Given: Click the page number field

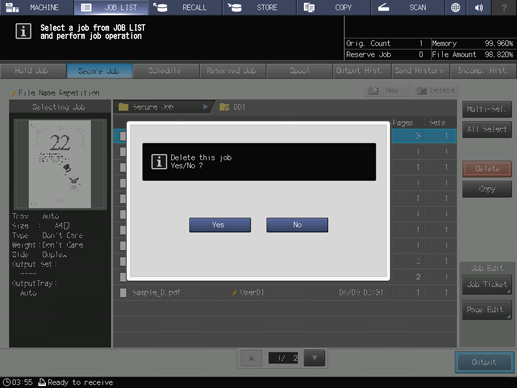Looking at the screenshot, I should coord(283,358).
